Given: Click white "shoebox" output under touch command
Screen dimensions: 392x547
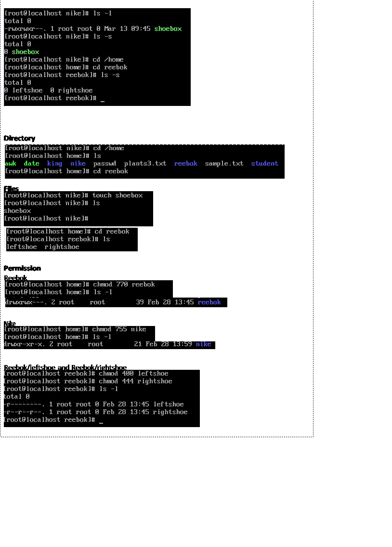Looking at the screenshot, I should pos(17,211).
